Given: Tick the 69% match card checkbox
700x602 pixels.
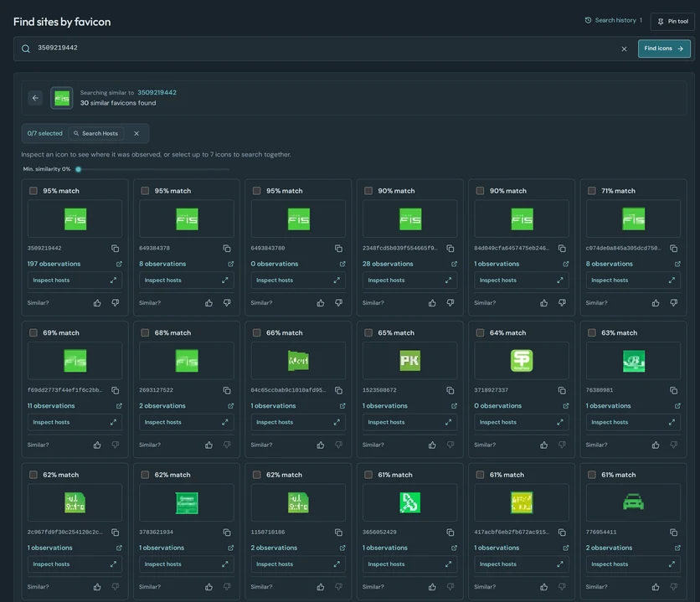Looking at the screenshot, I should [33, 333].
